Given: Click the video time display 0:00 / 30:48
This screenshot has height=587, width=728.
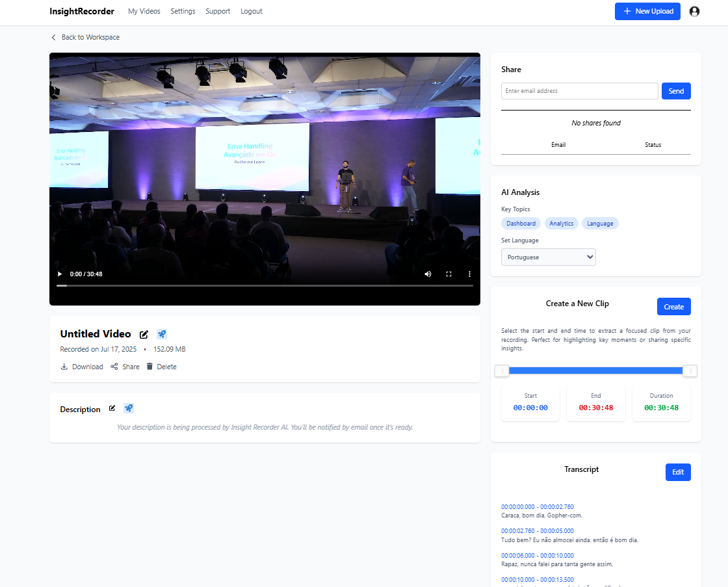Looking at the screenshot, I should pyautogui.click(x=86, y=274).
